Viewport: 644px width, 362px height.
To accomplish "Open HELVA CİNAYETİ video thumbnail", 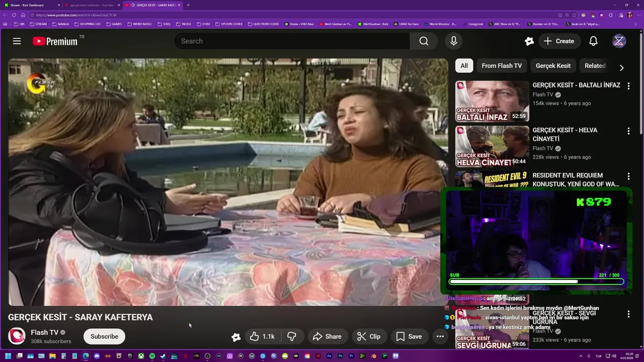I will tap(492, 146).
